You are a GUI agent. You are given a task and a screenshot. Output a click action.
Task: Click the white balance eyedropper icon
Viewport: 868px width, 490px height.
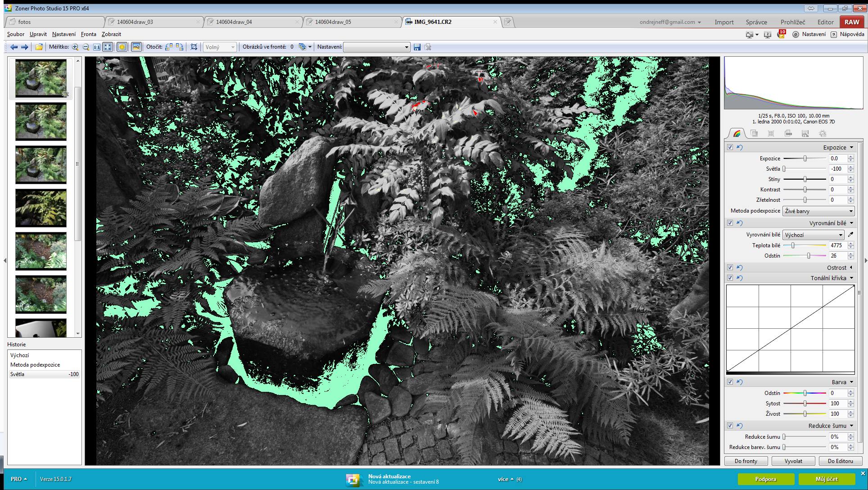tap(850, 235)
